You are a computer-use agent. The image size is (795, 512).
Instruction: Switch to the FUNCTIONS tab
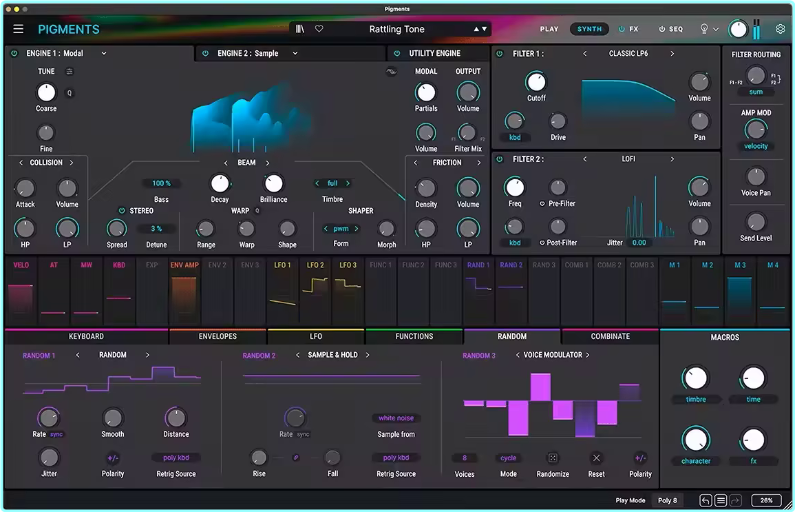414,336
